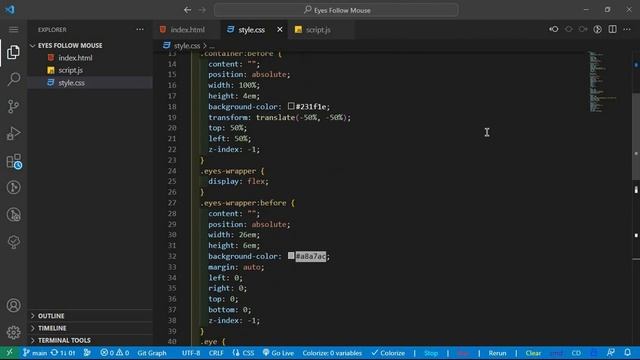Open index.html in the Explorer tree

click(x=90, y=58)
